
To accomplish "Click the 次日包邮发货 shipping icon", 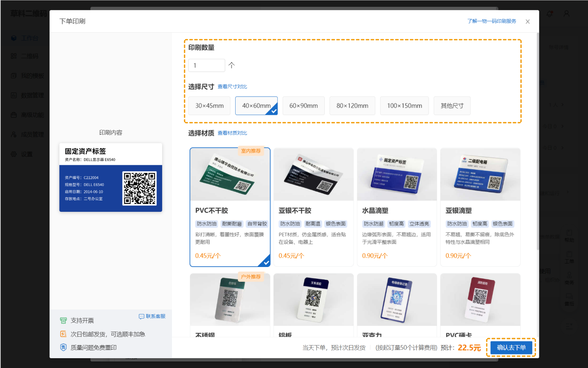I will click(63, 334).
